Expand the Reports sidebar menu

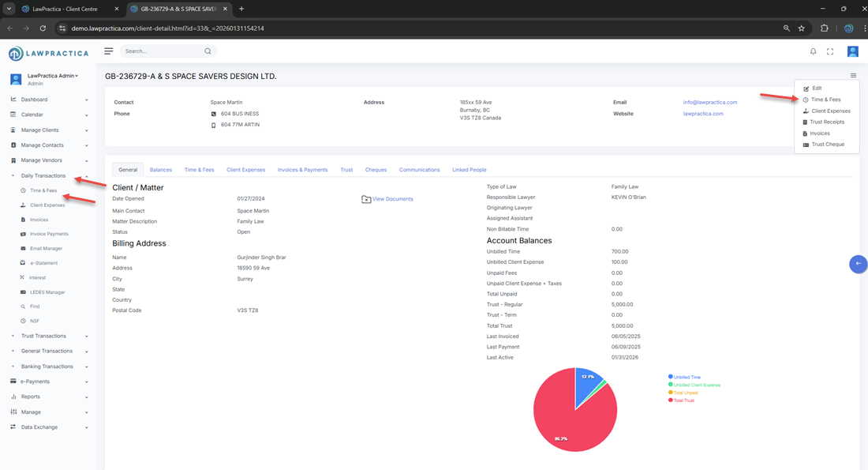click(x=31, y=397)
